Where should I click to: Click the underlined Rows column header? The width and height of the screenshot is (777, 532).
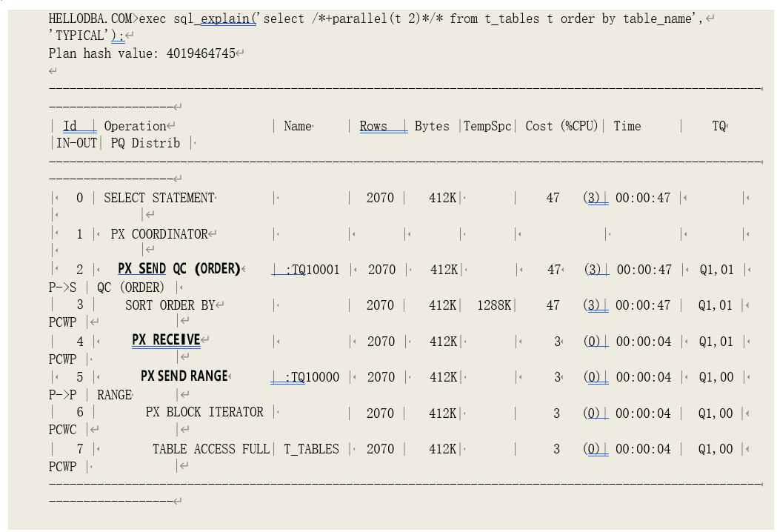point(373,126)
